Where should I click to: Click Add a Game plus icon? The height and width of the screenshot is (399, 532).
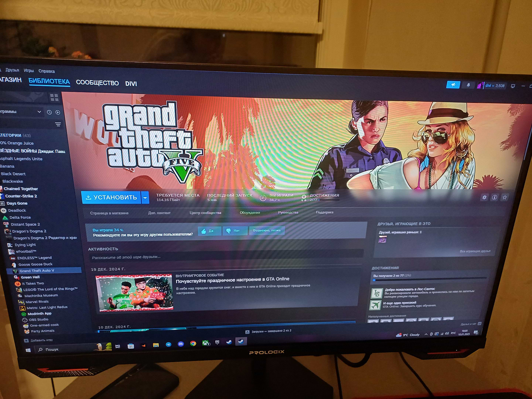(x=26, y=341)
